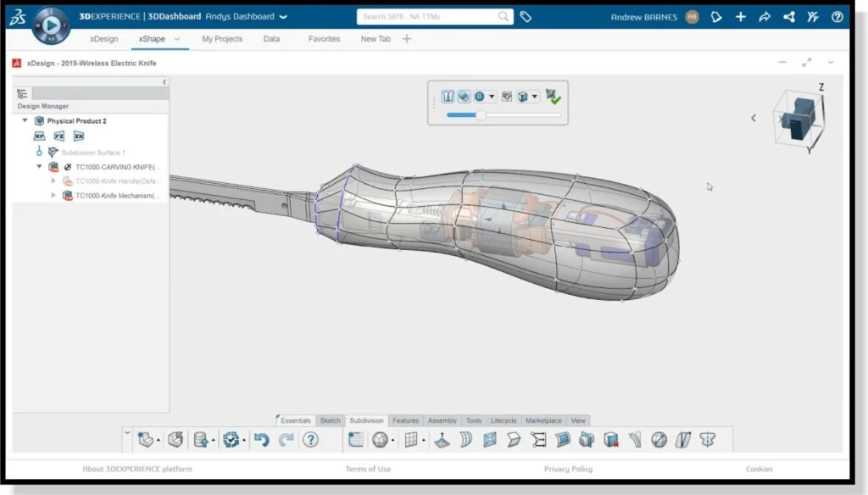Open the My Projects tab
The image size is (868, 495).
point(222,39)
